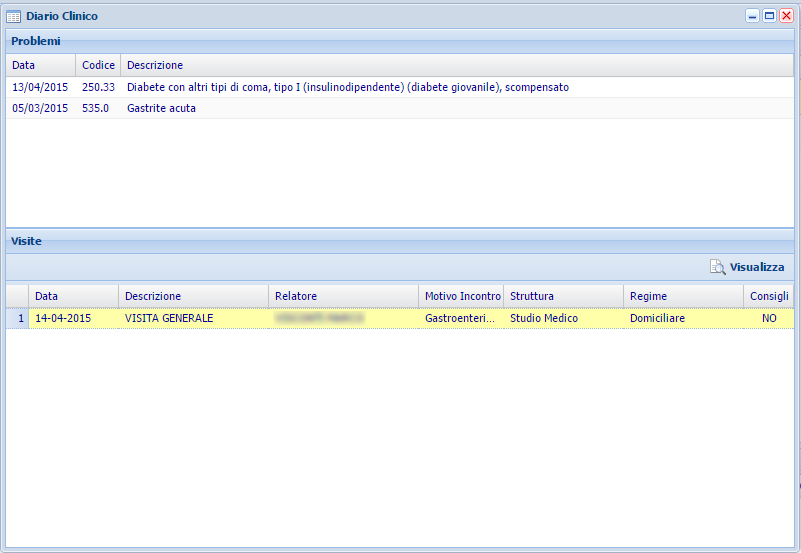Close the Diario Clinico window
This screenshot has width=801, height=553.
click(x=786, y=16)
